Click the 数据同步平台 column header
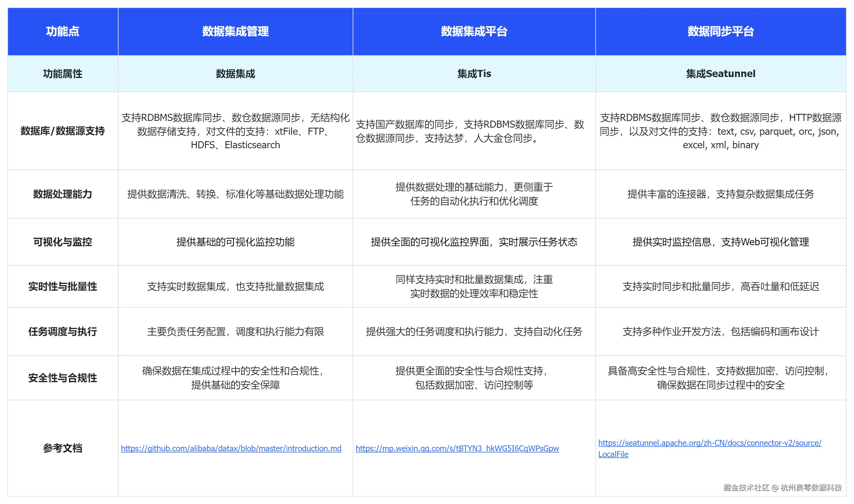Screen dimensions: 854x504 point(721,31)
